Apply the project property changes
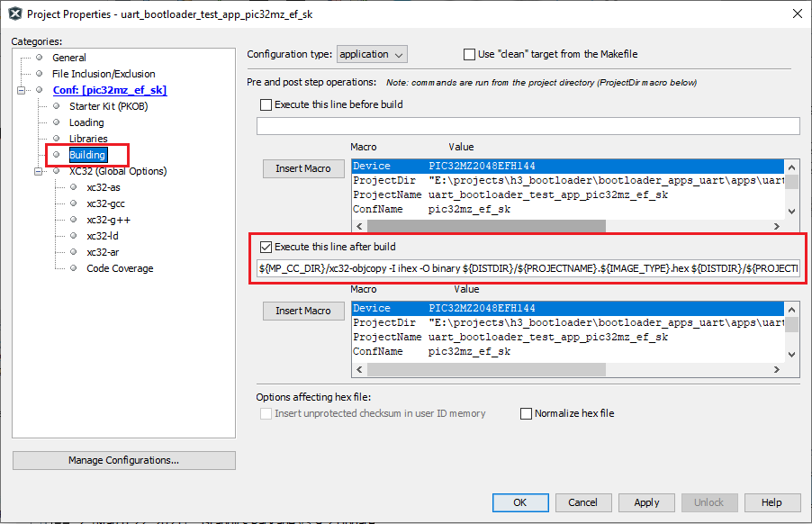The image size is (812, 524). tap(646, 502)
